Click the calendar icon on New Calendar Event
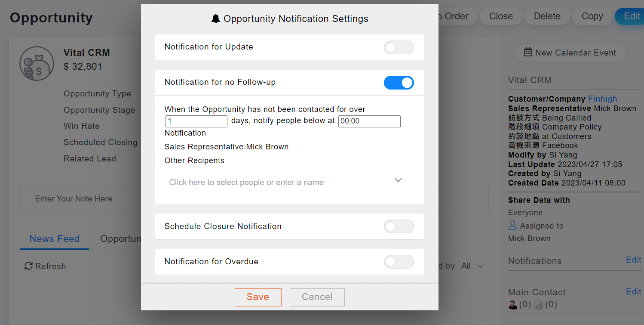Screen dimensions: 644x325 pyautogui.click(x=528, y=53)
